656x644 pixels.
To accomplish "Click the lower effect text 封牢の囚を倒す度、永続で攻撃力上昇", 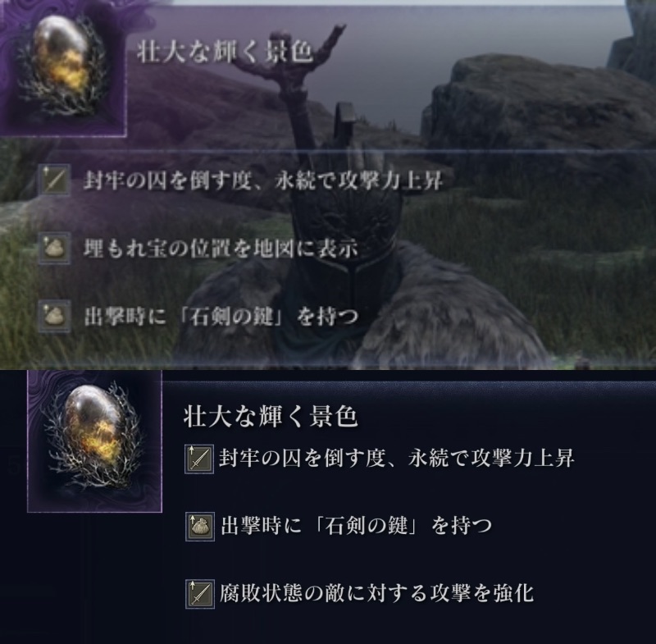I will coord(397,459).
